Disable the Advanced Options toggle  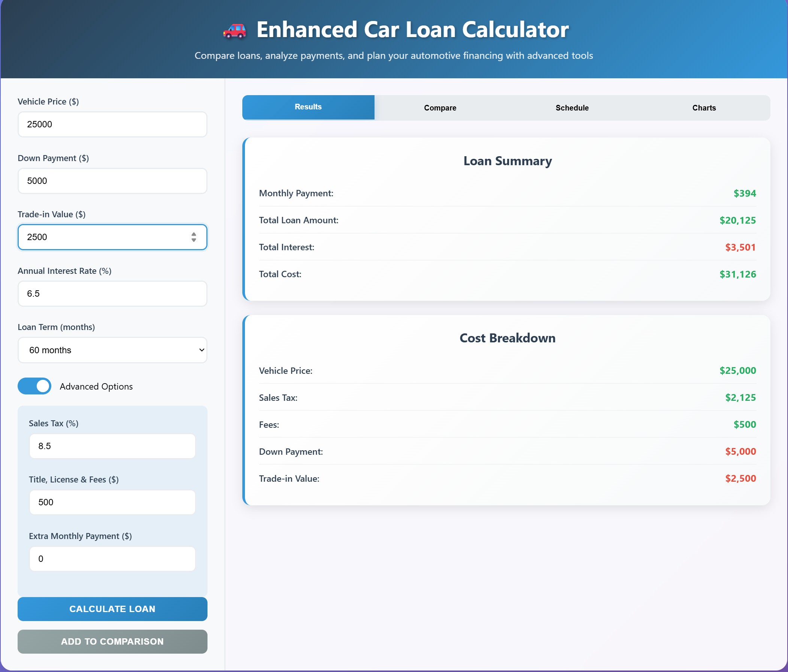pos(34,386)
